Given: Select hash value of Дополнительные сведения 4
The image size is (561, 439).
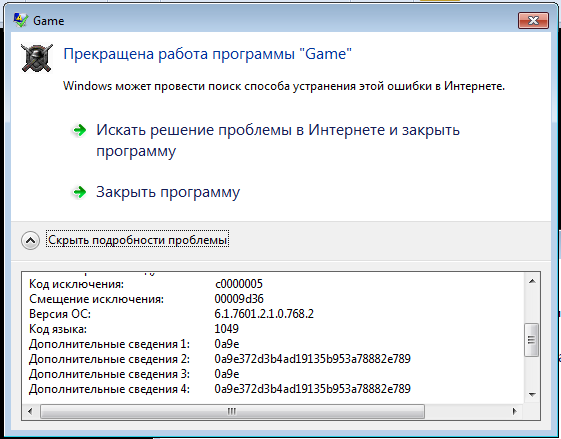Looking at the screenshot, I should [x=312, y=389].
